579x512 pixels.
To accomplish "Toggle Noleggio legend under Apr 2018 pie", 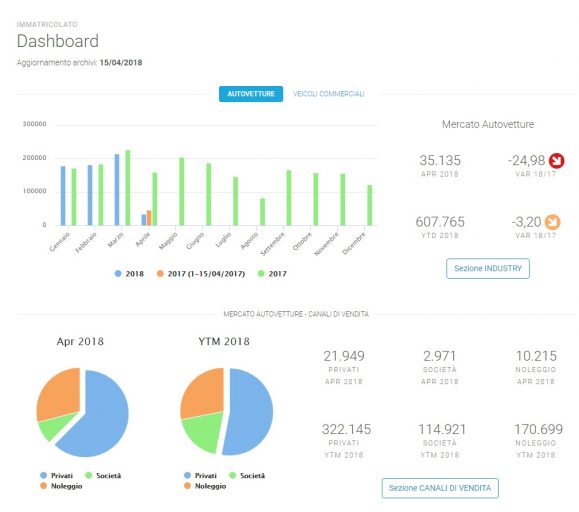I will pyautogui.click(x=61, y=486).
